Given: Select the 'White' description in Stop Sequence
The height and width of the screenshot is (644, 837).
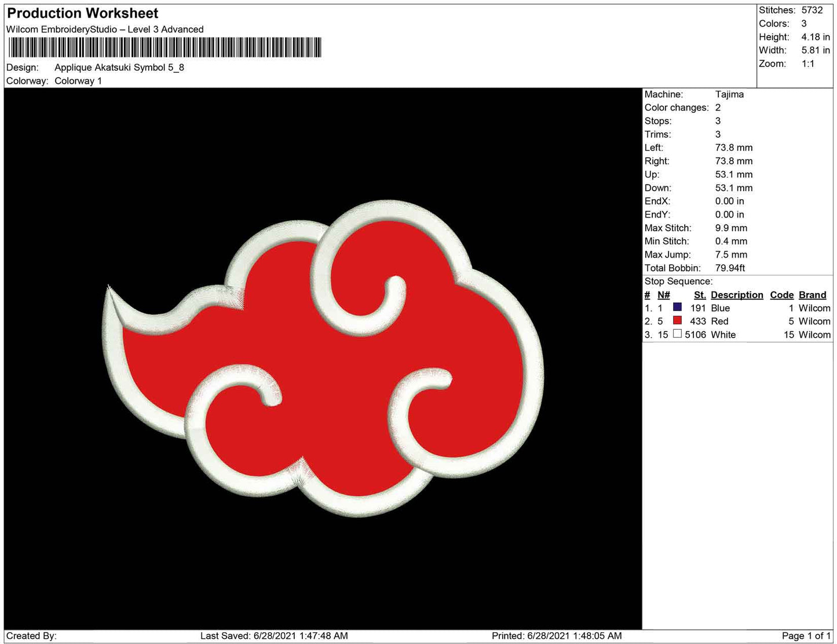Looking at the screenshot, I should point(723,335).
